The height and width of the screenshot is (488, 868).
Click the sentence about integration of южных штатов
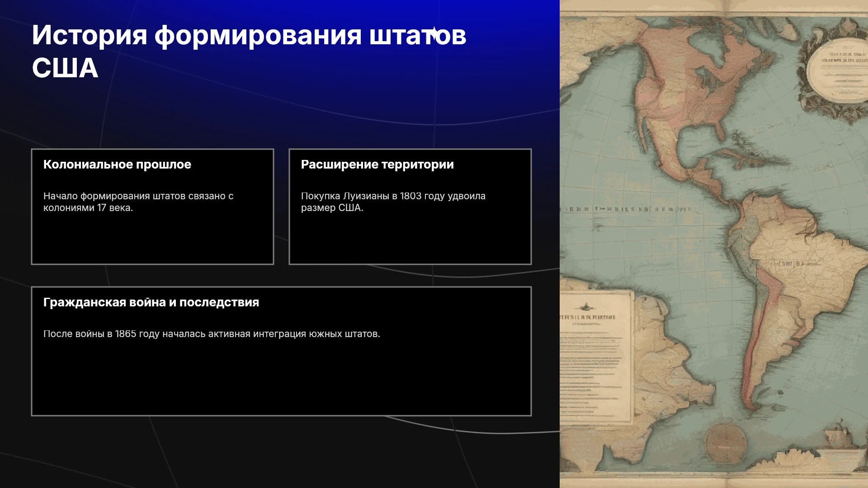212,334
